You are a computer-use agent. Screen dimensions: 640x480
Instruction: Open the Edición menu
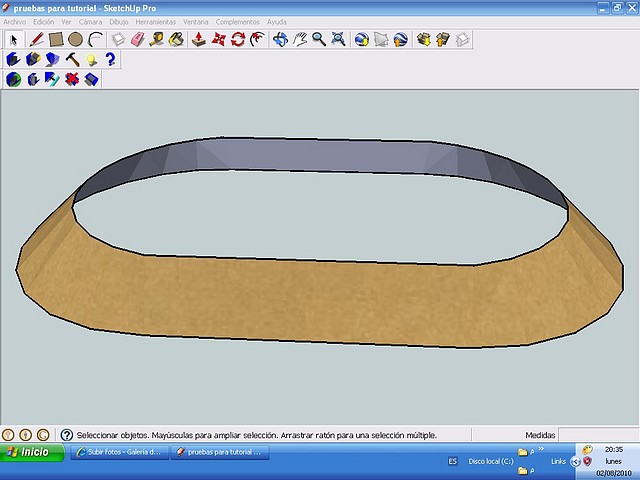click(x=44, y=22)
